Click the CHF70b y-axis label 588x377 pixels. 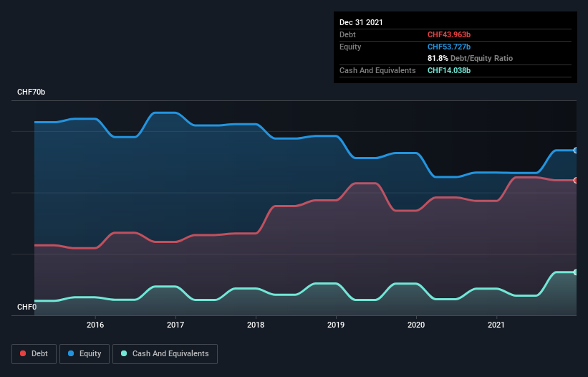31,92
